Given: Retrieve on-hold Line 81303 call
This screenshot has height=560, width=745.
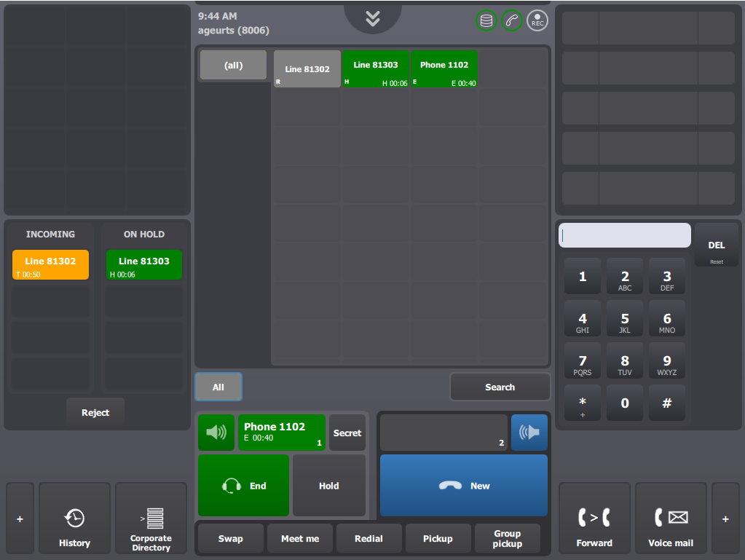Looking at the screenshot, I should click(144, 265).
